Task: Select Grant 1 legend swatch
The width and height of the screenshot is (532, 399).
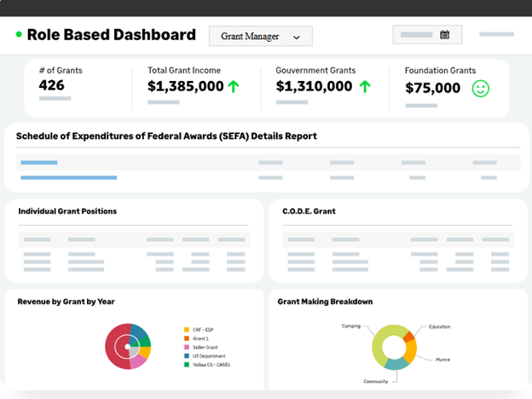Action: [187, 338]
